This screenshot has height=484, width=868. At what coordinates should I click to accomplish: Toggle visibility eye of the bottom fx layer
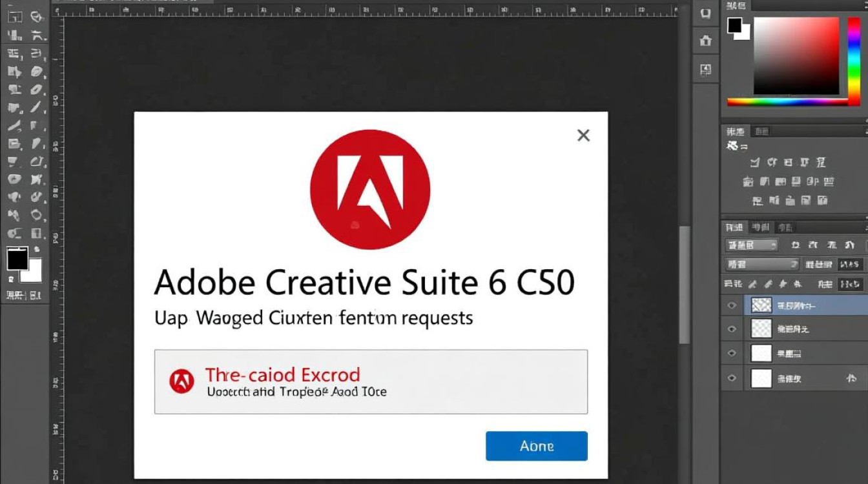pyautogui.click(x=732, y=378)
